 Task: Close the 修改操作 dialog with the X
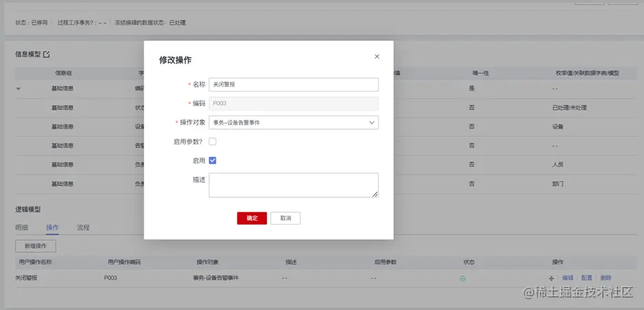(x=377, y=56)
